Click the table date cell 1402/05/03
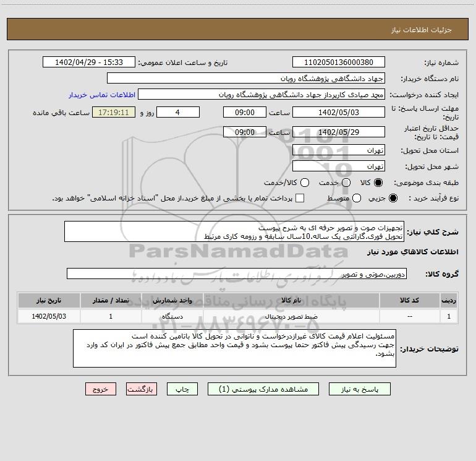The width and height of the screenshot is (476, 461). coord(49,316)
